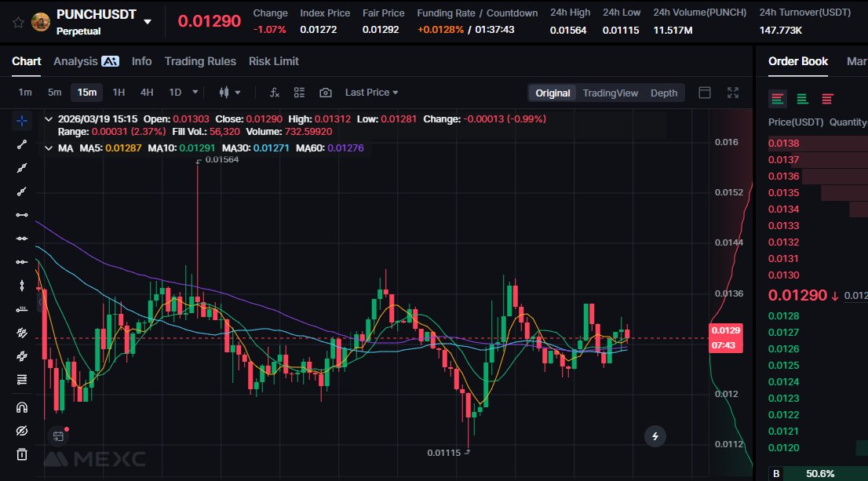Set timeframe to 4H
This screenshot has height=481, width=868.
click(x=147, y=93)
